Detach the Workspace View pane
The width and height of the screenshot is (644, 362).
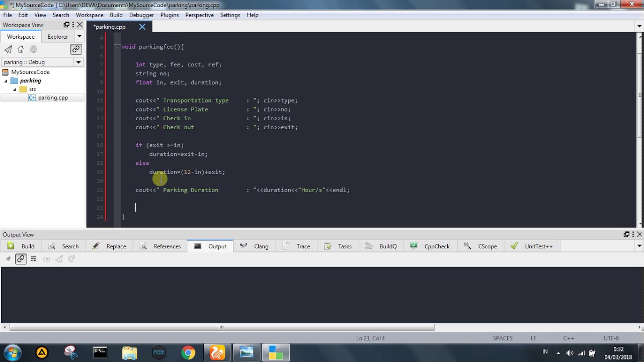pos(66,25)
